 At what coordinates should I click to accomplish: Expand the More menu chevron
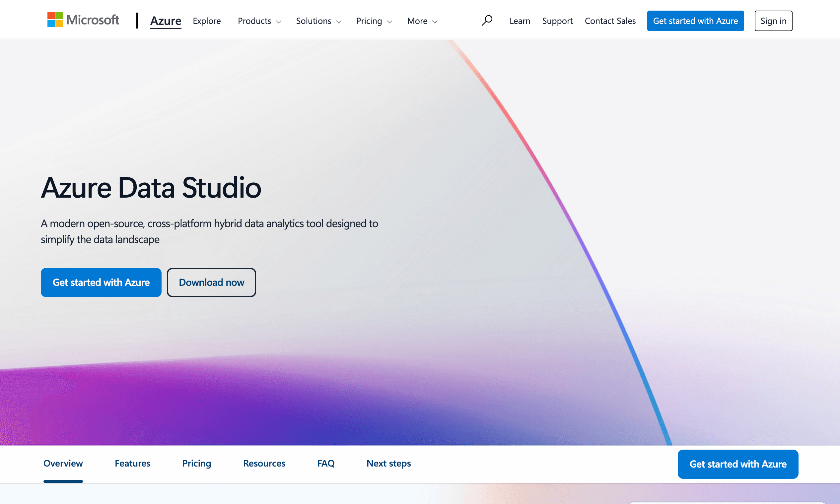point(435,22)
